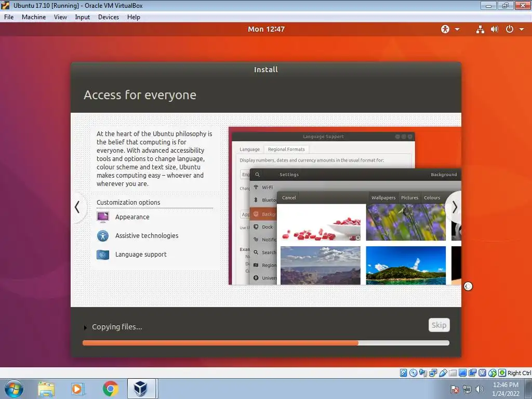Screen dimensions: 532x399
Task: Click the Windows tray network icon
Action: tap(467, 389)
